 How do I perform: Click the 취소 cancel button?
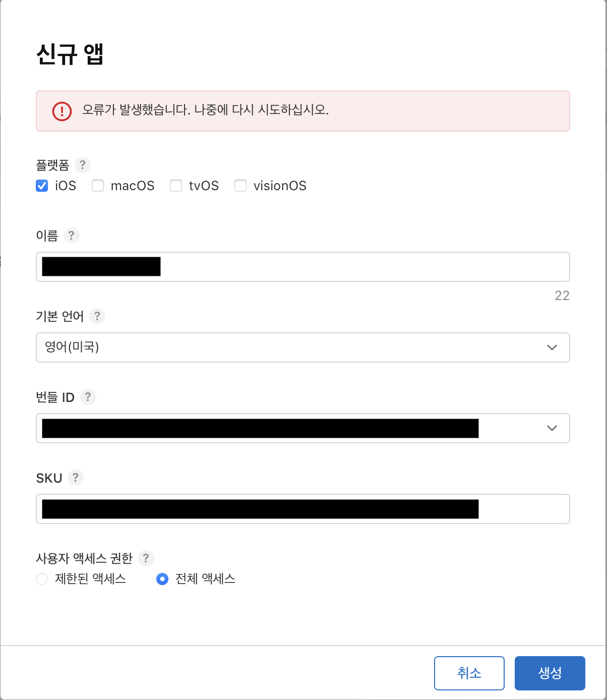click(x=469, y=673)
